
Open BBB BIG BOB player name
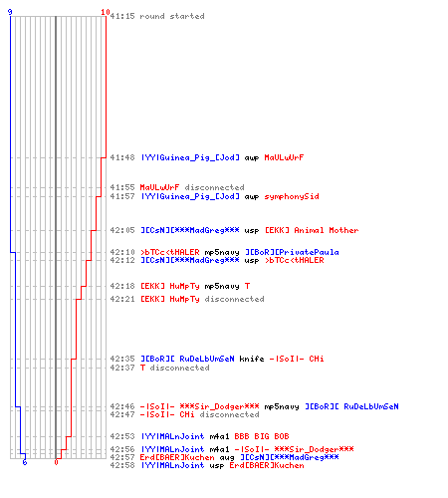pyautogui.click(x=262, y=436)
